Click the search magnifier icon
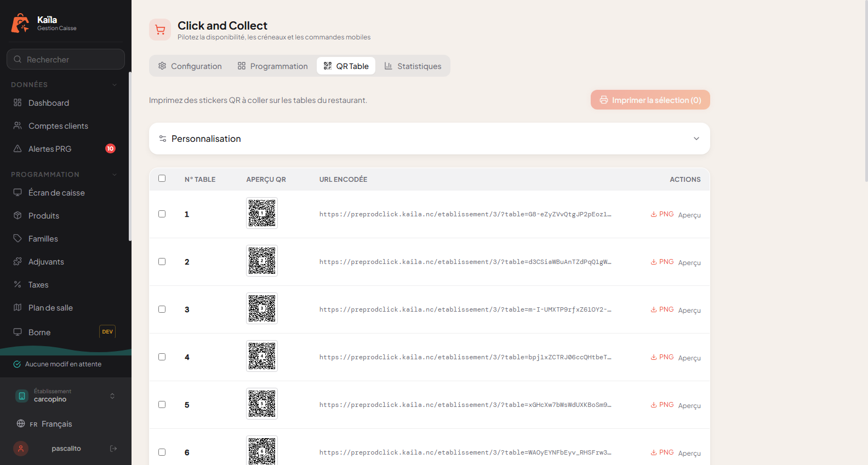This screenshot has height=465, width=868. coord(18,59)
